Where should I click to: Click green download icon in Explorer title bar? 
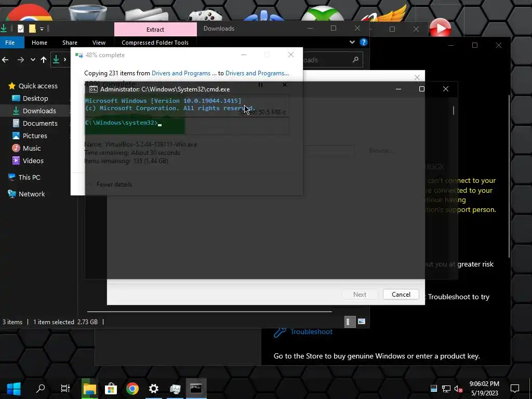4,29
